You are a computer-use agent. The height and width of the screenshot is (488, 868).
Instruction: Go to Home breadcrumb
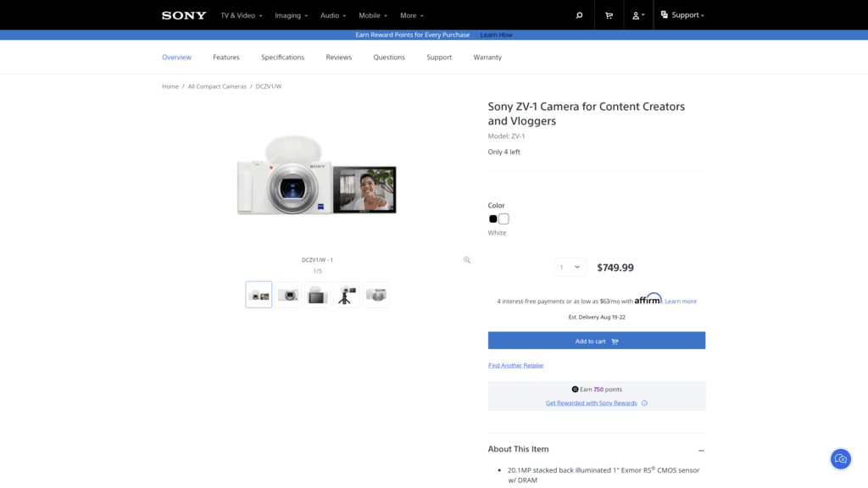pyautogui.click(x=170, y=86)
